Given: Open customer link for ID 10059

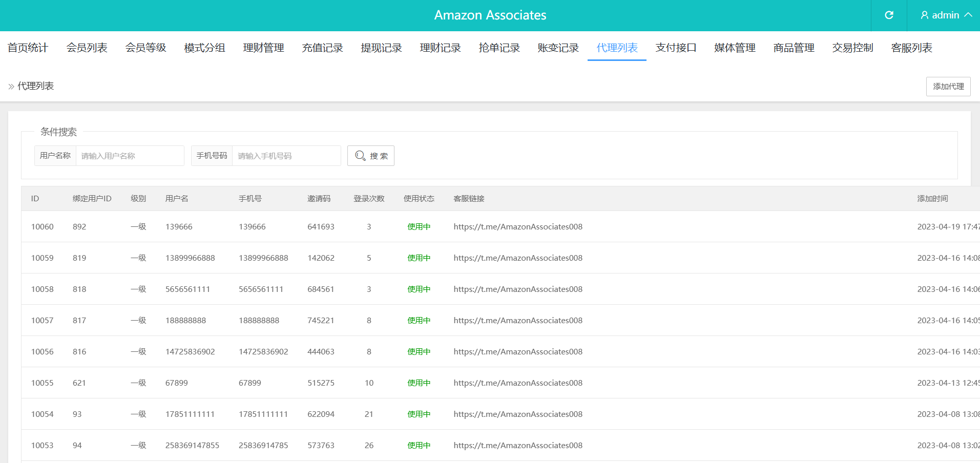Looking at the screenshot, I should (518, 258).
